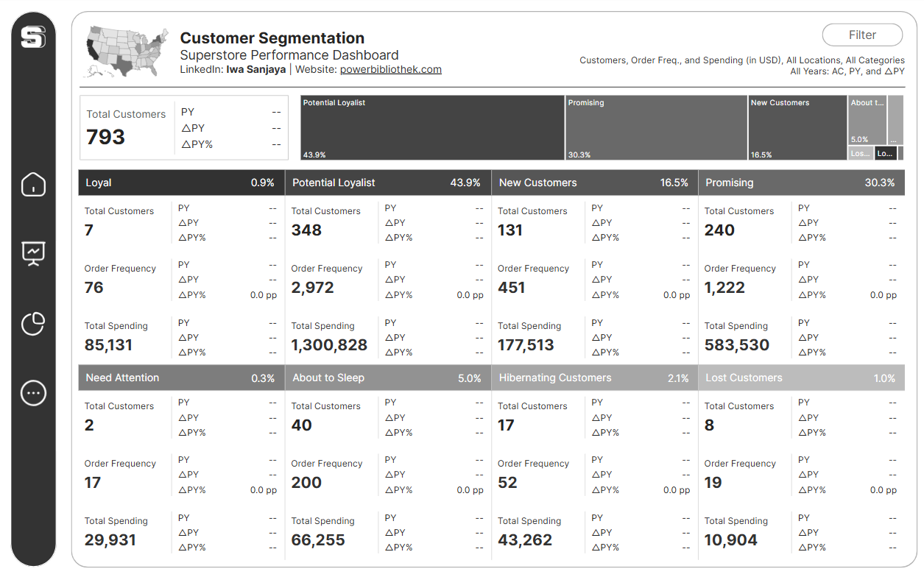Click Potential Loyalist Total Spending value 1,300,828

point(328,344)
